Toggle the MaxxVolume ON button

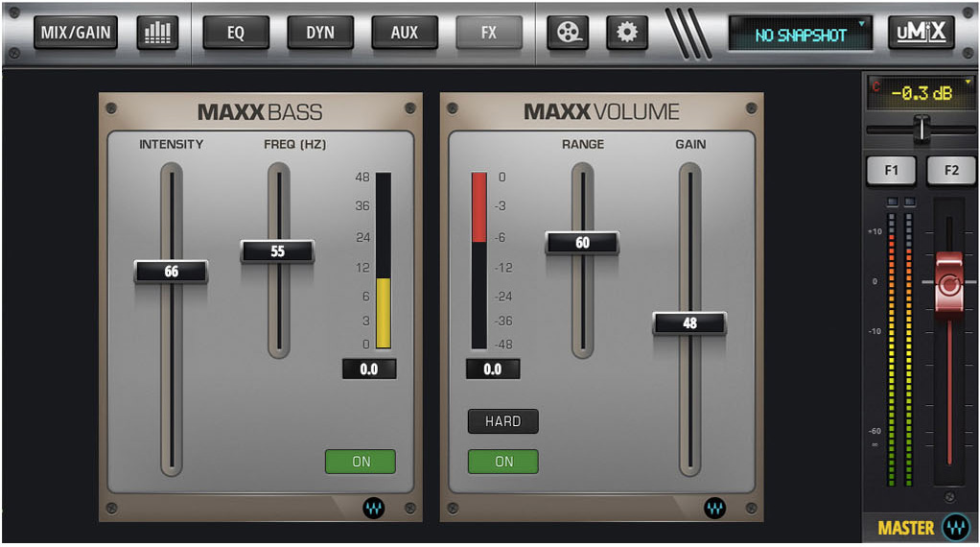[x=503, y=462]
